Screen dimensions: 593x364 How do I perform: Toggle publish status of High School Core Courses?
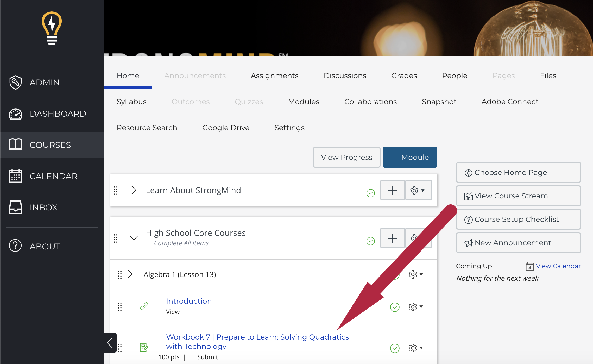[x=371, y=241]
